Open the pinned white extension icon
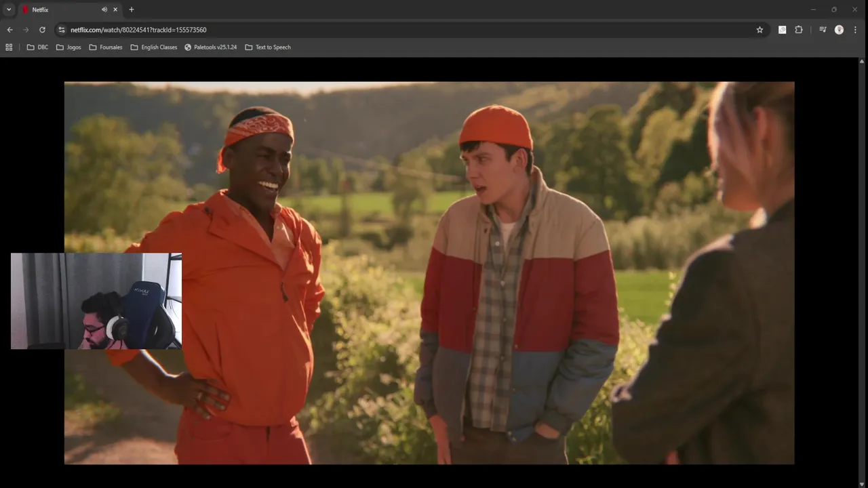Image resolution: width=868 pixels, height=488 pixels. pos(782,30)
